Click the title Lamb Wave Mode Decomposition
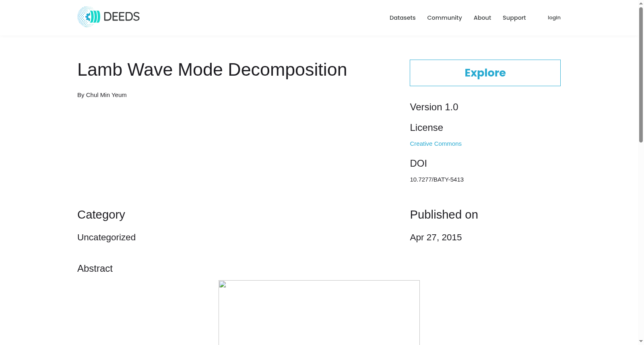644x345 pixels. tap(212, 70)
